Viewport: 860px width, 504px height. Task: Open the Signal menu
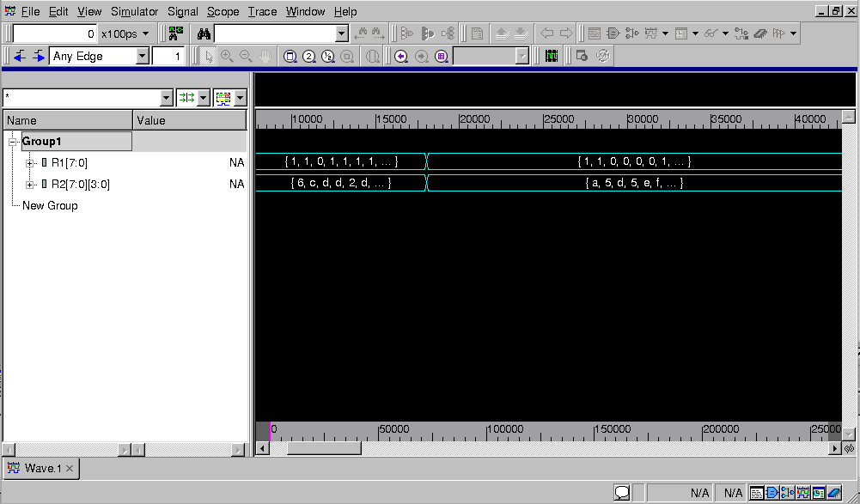click(183, 11)
